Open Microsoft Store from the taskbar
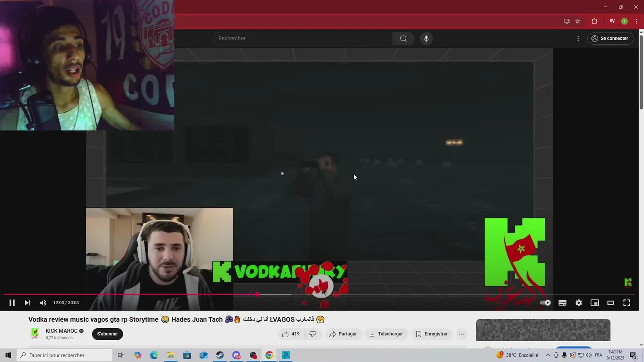This screenshot has height=362, width=644. coord(187,355)
